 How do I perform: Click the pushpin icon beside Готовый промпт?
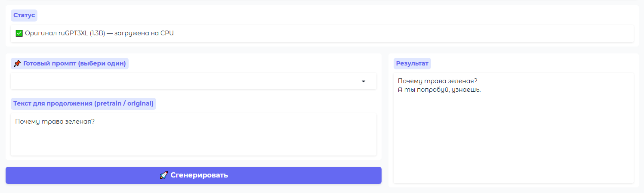pyautogui.click(x=17, y=63)
